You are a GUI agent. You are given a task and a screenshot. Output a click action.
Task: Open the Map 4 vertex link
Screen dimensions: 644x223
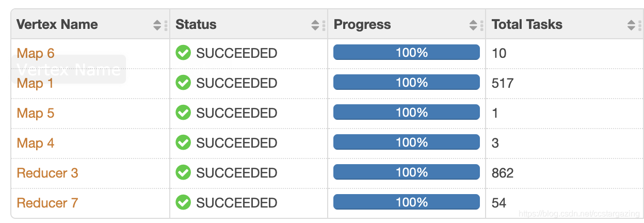[x=36, y=143]
